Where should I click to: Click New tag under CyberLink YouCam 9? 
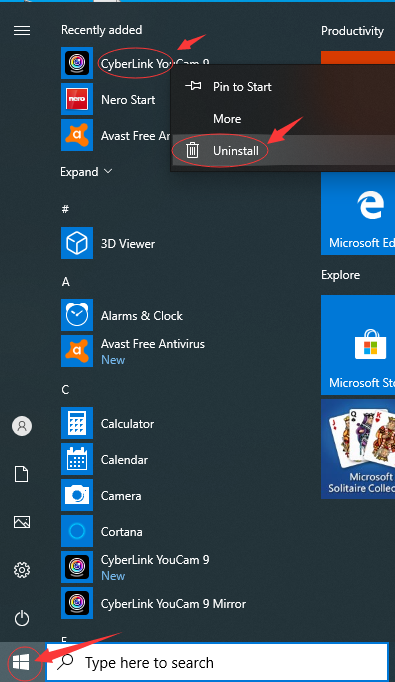coord(113,576)
